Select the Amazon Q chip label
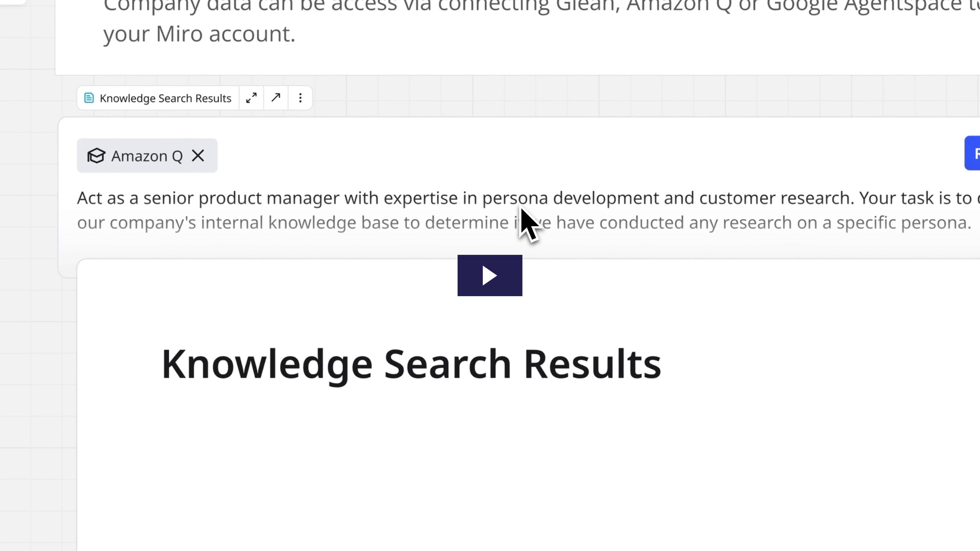The height and width of the screenshot is (551, 980). coord(147,156)
